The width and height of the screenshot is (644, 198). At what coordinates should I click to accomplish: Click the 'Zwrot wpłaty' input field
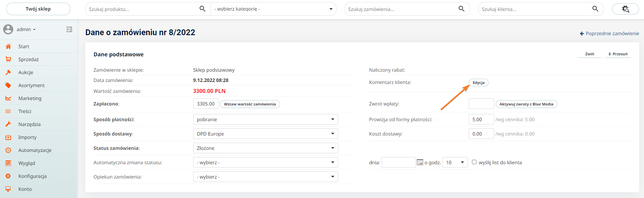pos(481,104)
